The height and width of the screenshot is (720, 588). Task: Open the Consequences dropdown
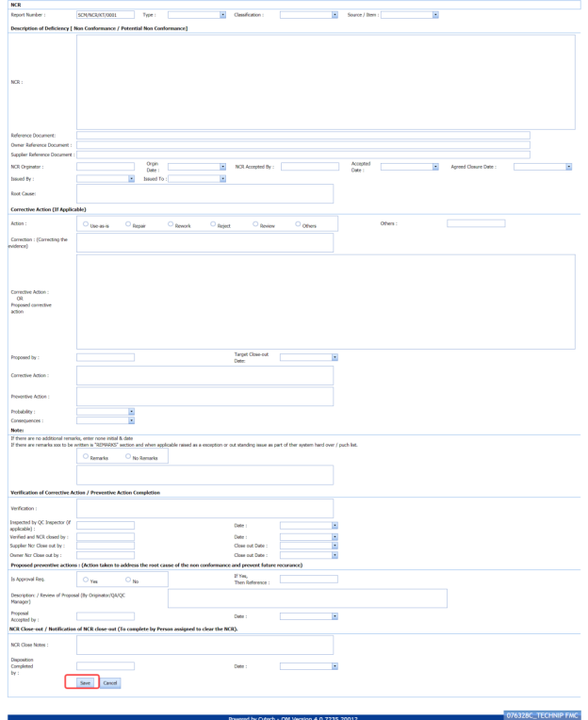pos(106,421)
